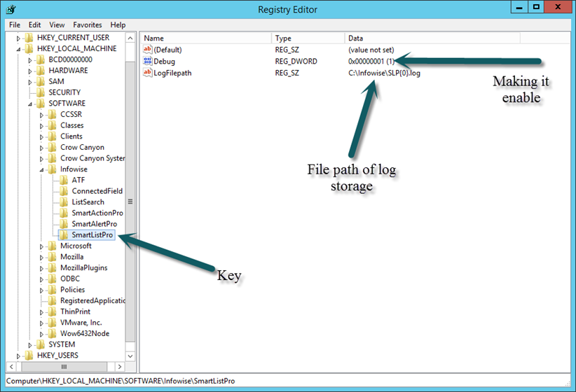Sort values by the Name column header
576x392 pixels.
click(205, 38)
